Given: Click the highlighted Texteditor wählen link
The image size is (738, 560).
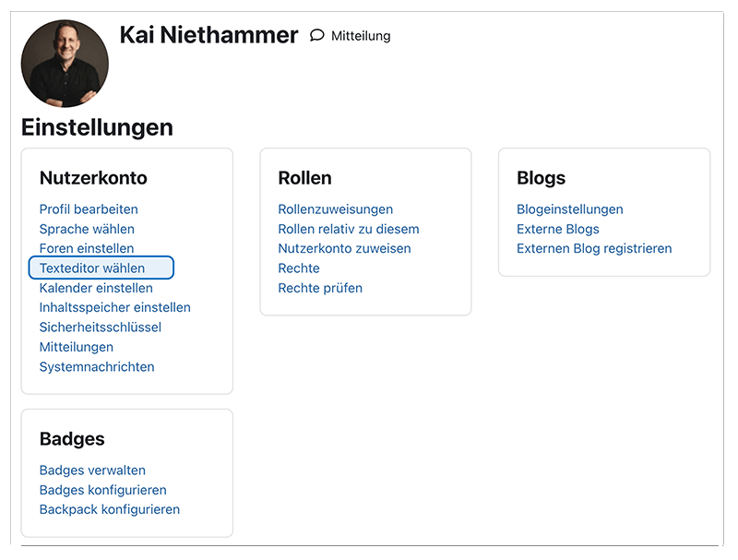Looking at the screenshot, I should click(92, 268).
